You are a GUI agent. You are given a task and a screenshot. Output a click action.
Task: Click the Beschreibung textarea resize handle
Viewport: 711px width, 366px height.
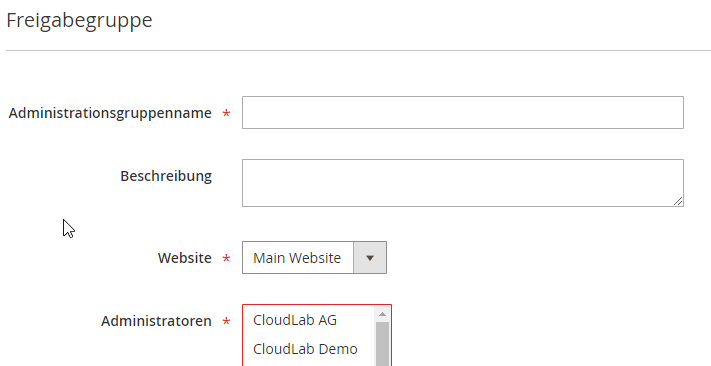click(678, 201)
